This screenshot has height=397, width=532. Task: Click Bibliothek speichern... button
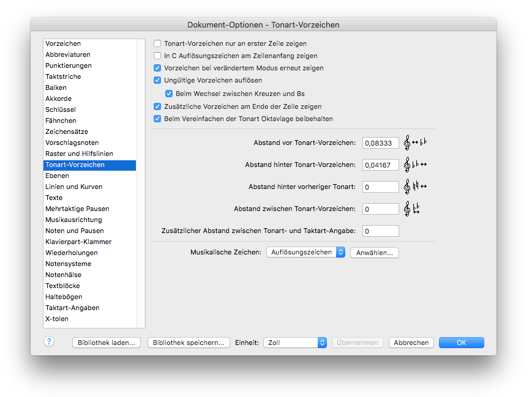[189, 343]
